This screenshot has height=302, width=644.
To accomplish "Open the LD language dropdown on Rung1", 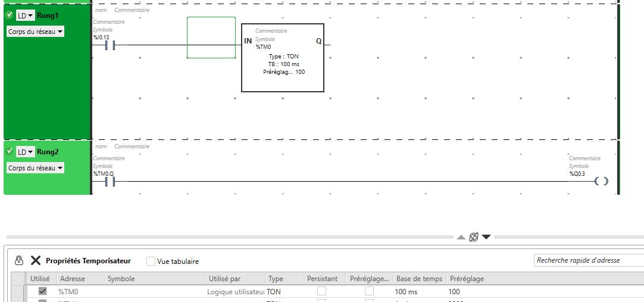I will pyautogui.click(x=26, y=15).
